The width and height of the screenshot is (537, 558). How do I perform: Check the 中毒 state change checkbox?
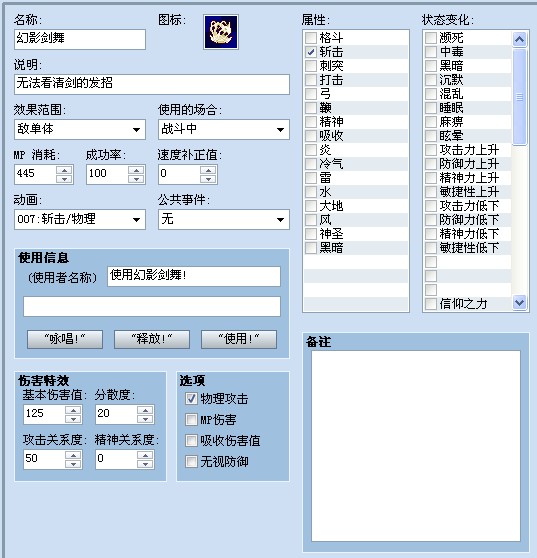pyautogui.click(x=431, y=52)
